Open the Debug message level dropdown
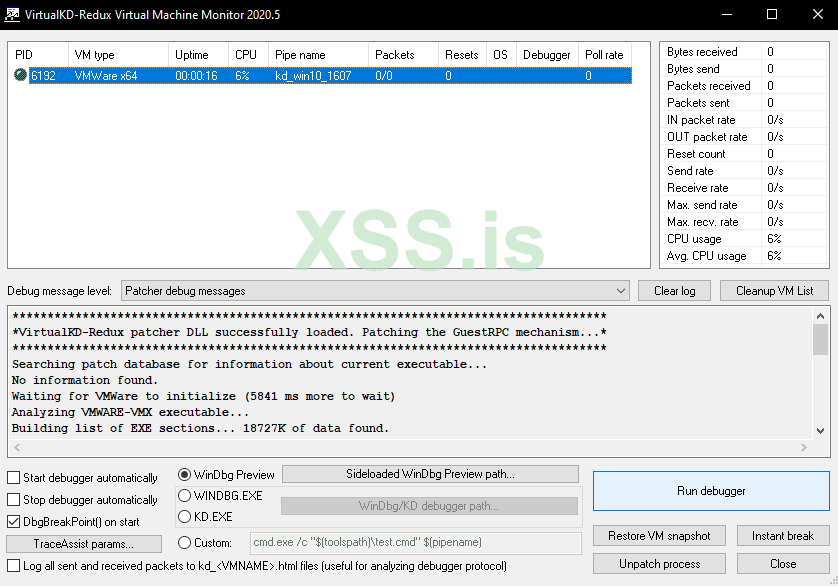 375,291
